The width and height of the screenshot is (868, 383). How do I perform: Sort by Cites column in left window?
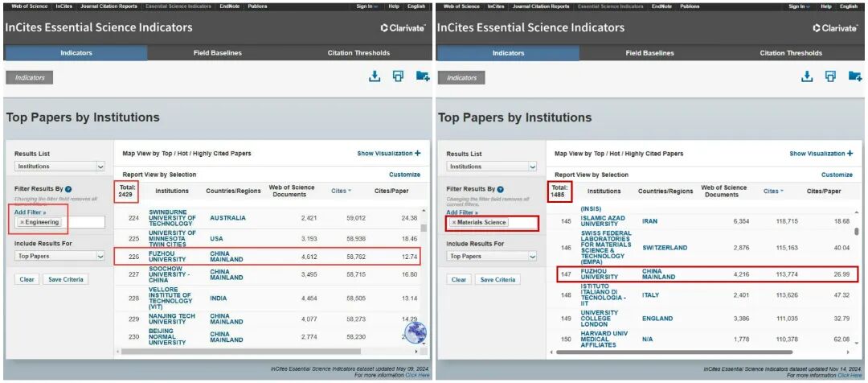tap(341, 191)
